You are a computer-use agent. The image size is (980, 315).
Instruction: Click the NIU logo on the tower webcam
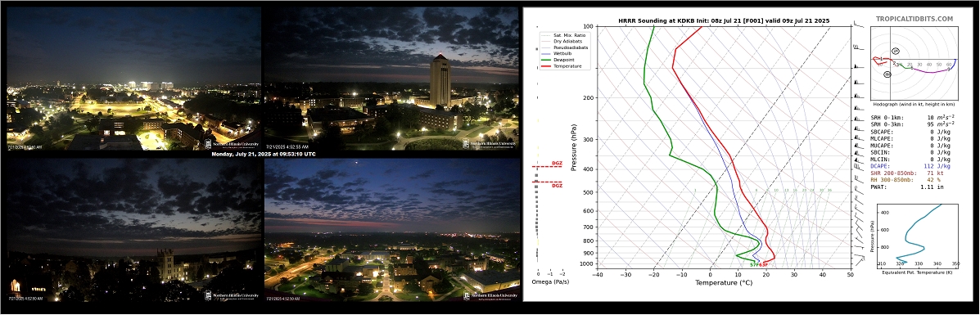tap(489, 143)
